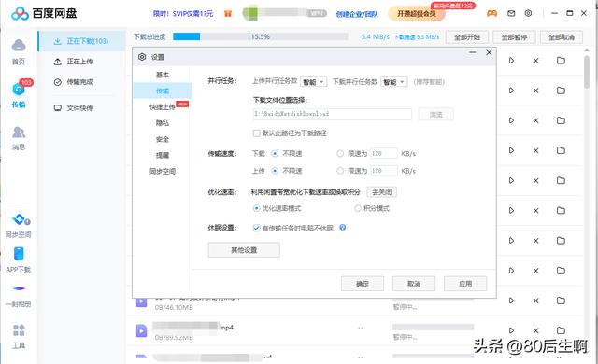Open 文件快传 section
Viewport: 598px width, 364px height.
click(x=81, y=108)
